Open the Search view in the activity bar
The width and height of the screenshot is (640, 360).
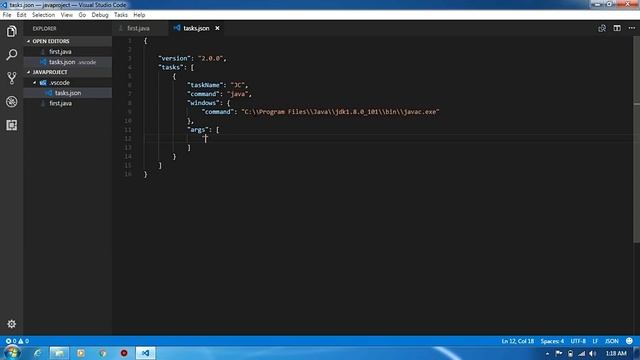coord(11,55)
